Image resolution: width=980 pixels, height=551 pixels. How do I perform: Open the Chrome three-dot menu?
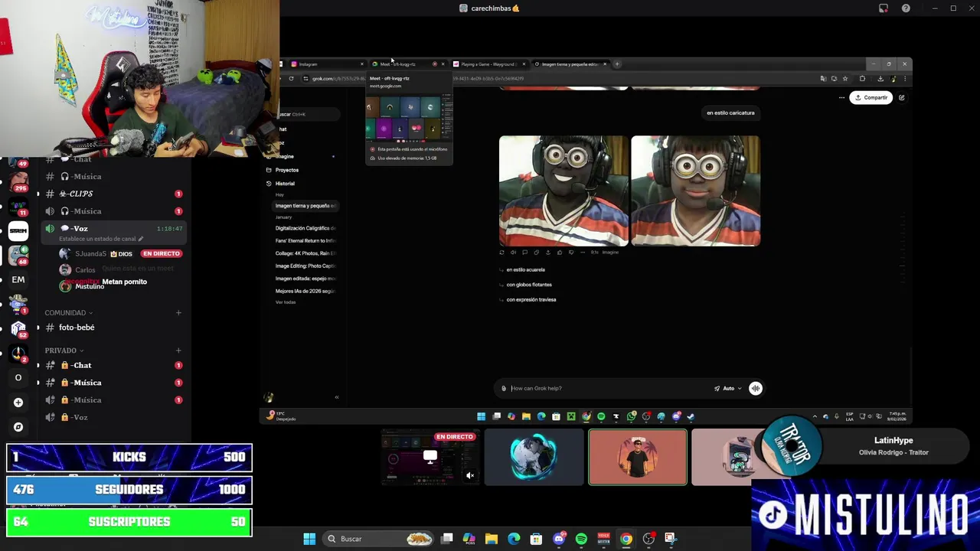click(904, 78)
